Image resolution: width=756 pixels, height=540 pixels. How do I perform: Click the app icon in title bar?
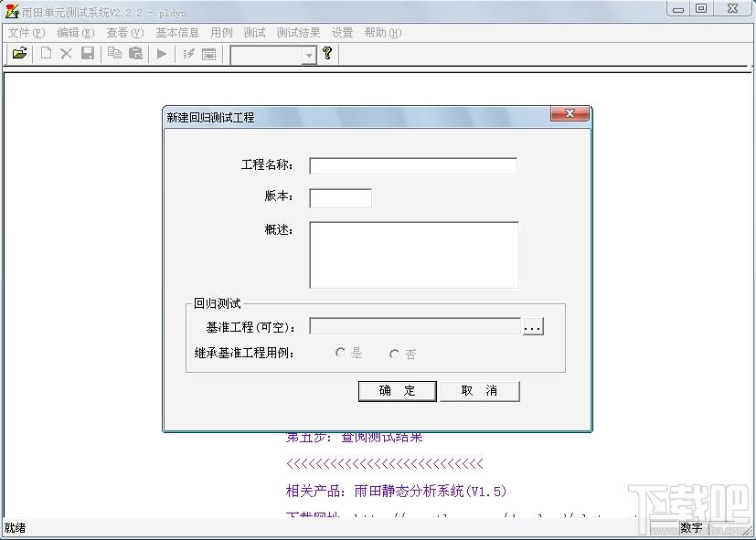[12, 11]
